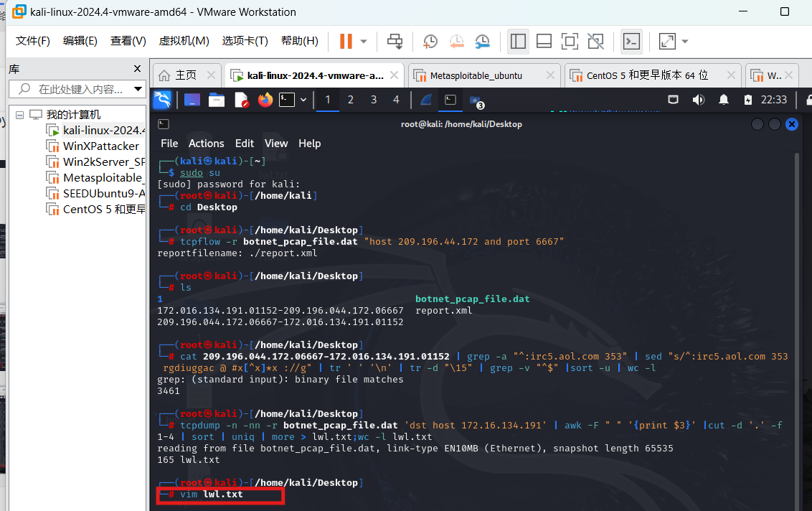The image size is (812, 511).
Task: Click the network connection tray icon
Action: coord(674,100)
